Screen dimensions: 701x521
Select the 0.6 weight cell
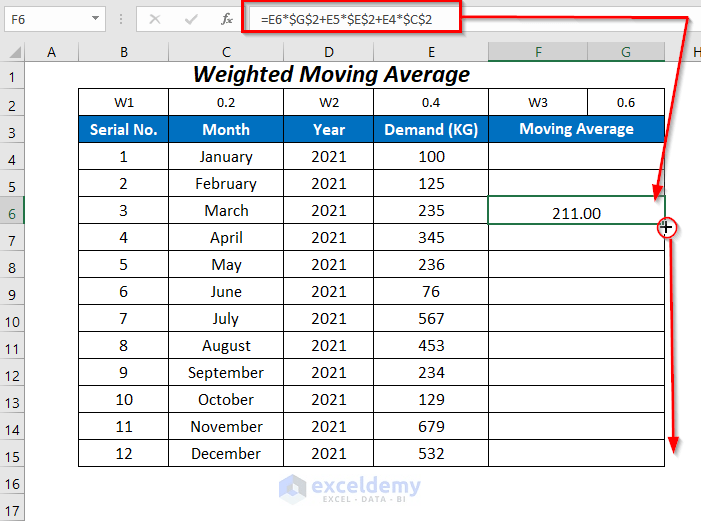(x=626, y=102)
